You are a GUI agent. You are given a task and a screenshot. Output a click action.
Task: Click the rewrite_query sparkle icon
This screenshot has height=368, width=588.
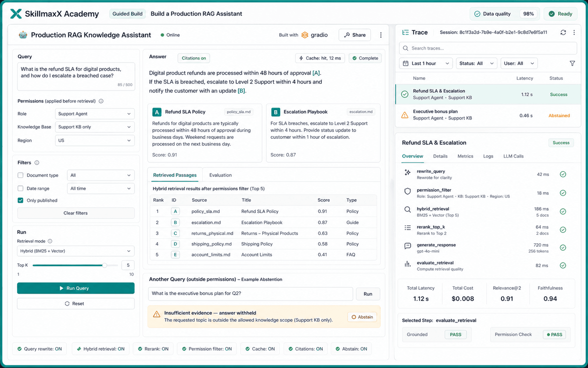coord(408,172)
